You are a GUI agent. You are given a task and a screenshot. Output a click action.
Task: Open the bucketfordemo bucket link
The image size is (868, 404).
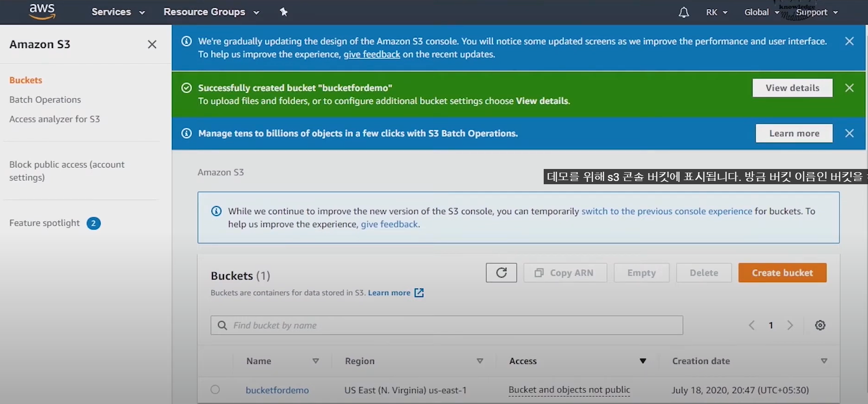pyautogui.click(x=277, y=390)
